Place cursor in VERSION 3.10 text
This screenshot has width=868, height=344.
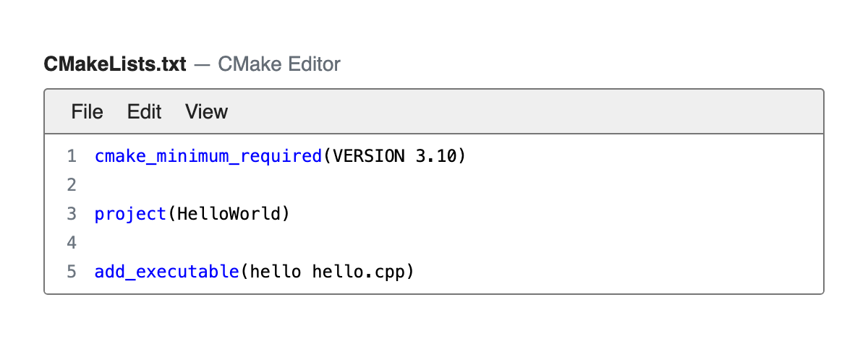393,156
